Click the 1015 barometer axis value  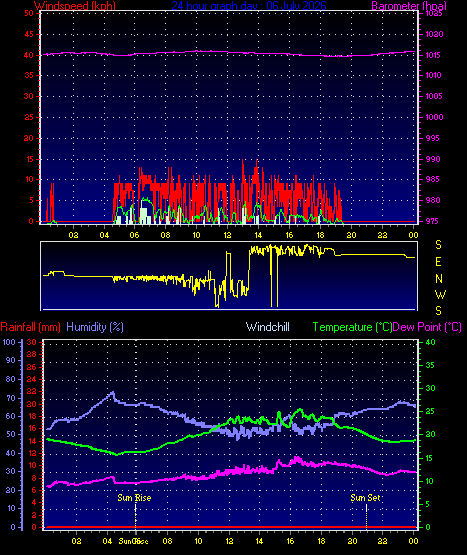point(433,55)
